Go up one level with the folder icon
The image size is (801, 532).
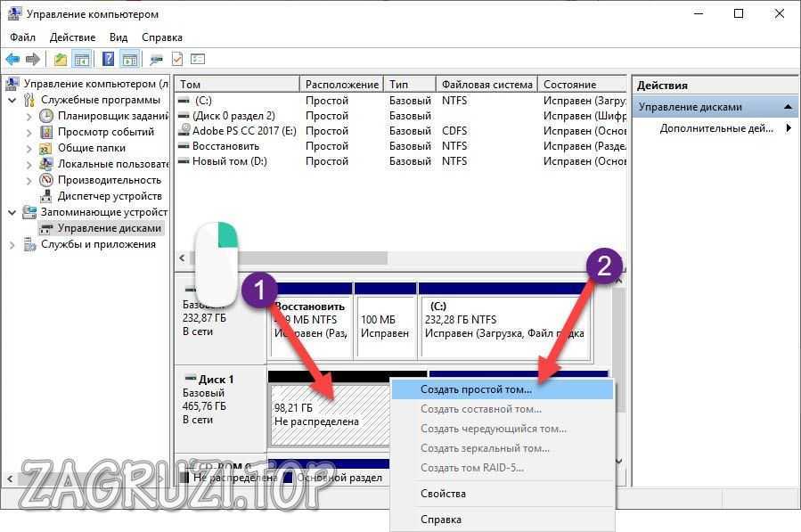tap(61, 60)
